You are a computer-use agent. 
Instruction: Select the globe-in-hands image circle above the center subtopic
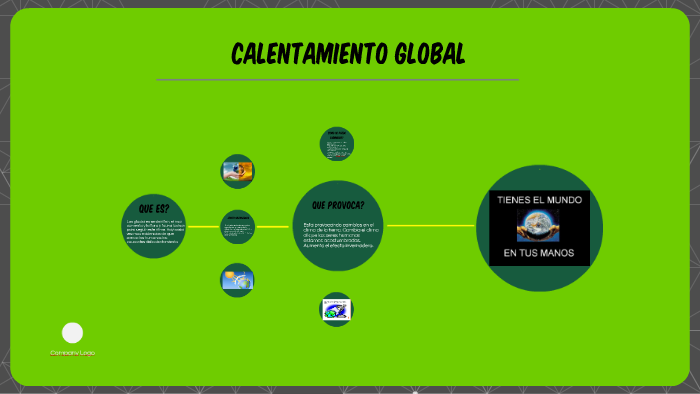238,171
